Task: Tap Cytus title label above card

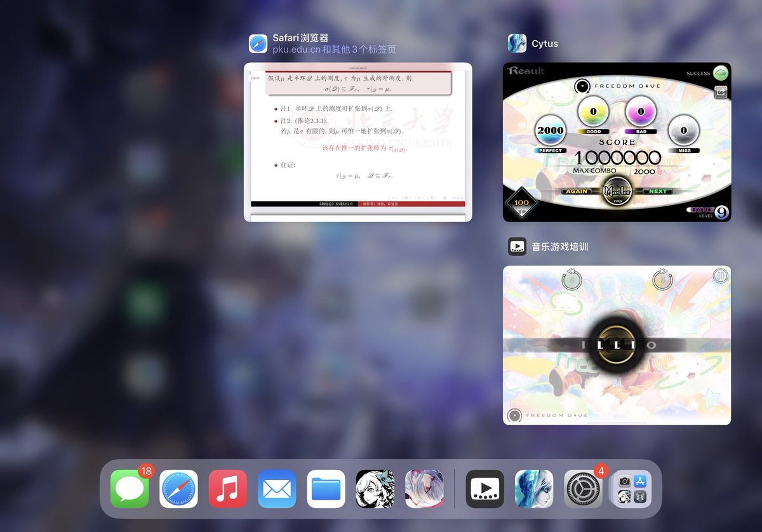Action: point(545,44)
